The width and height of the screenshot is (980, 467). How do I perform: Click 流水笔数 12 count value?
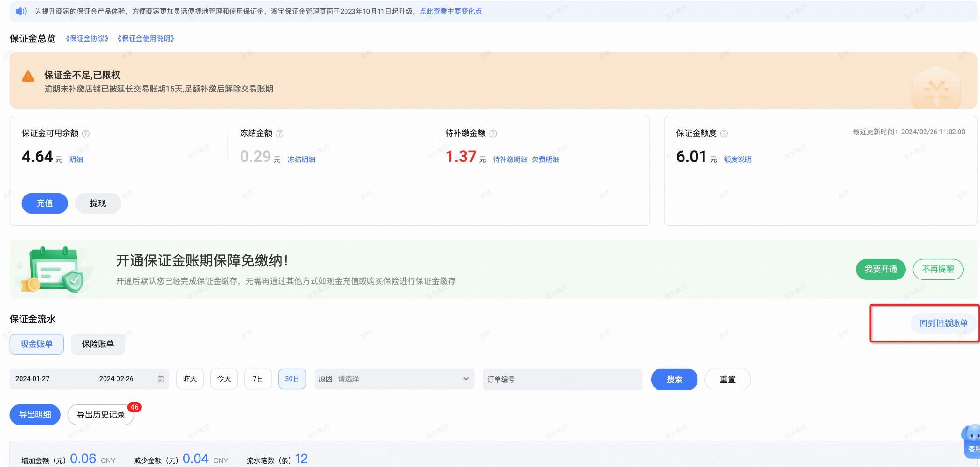pyautogui.click(x=301, y=459)
